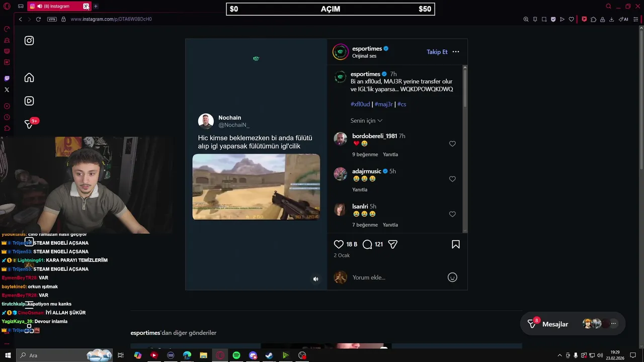Open Reels from the Instagram sidebar

tap(29, 101)
